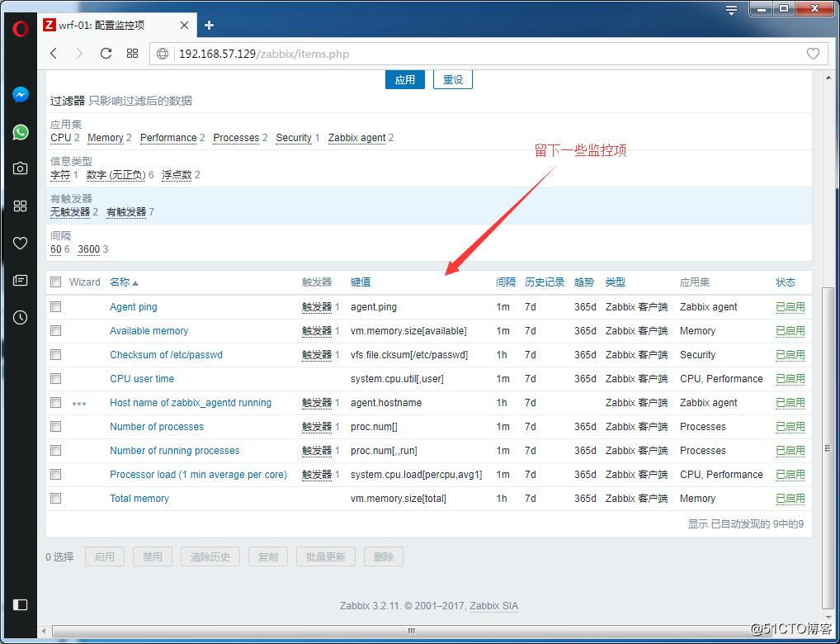The width and height of the screenshot is (840, 644).
Task: Open bookmarks via the sidebar heart icon
Action: (21, 243)
